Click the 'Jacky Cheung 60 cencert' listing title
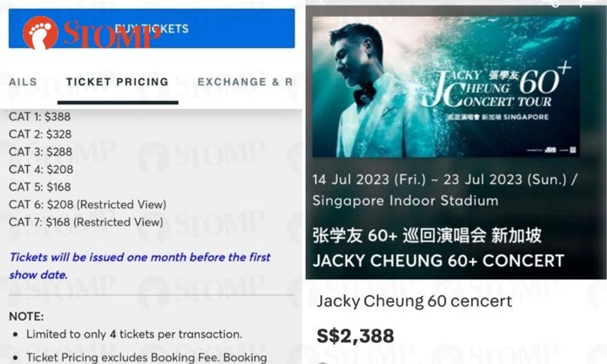 point(414,301)
